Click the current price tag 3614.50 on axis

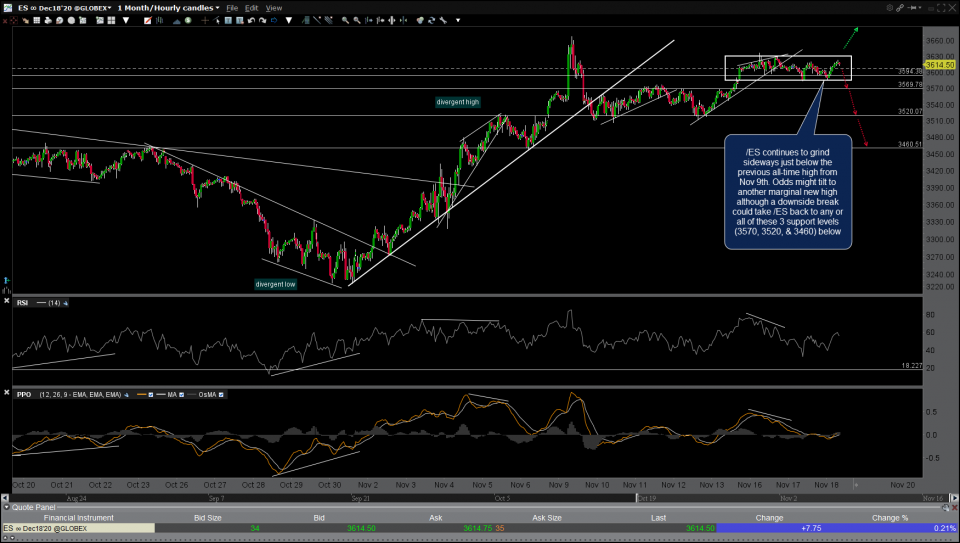point(940,65)
